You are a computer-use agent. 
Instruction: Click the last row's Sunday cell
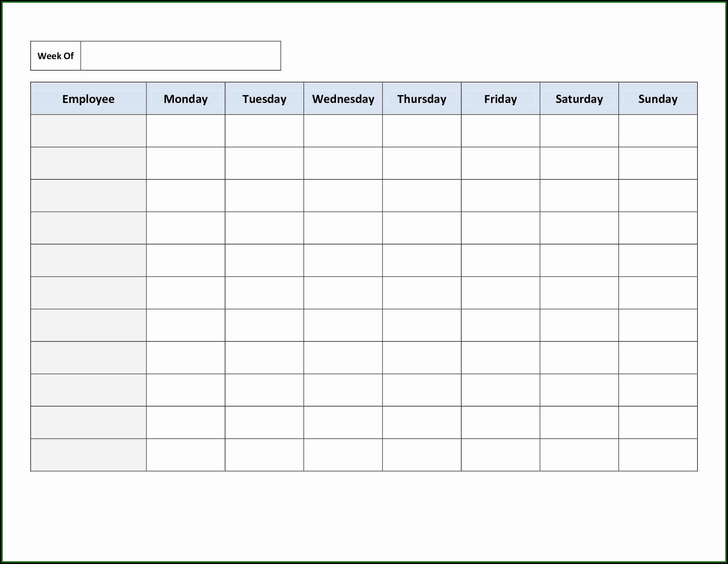[x=658, y=455]
